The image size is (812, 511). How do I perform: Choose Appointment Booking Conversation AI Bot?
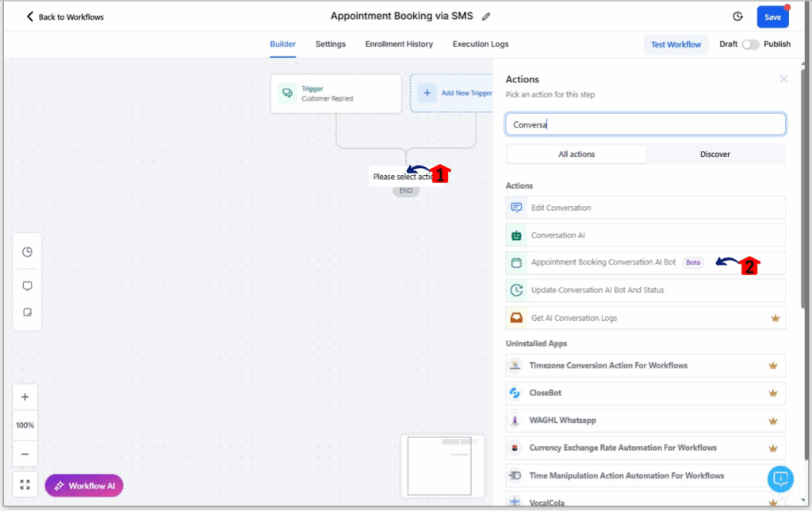[645, 263]
